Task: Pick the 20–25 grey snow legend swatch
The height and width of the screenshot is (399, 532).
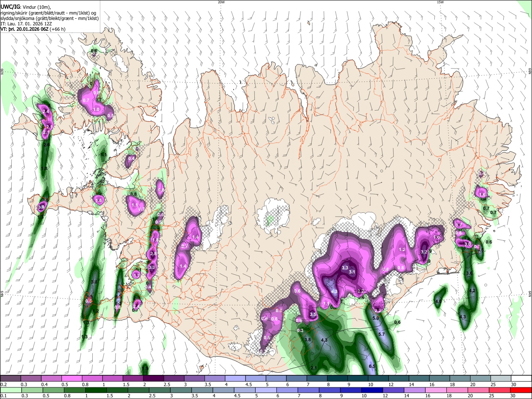Action: click(481, 378)
